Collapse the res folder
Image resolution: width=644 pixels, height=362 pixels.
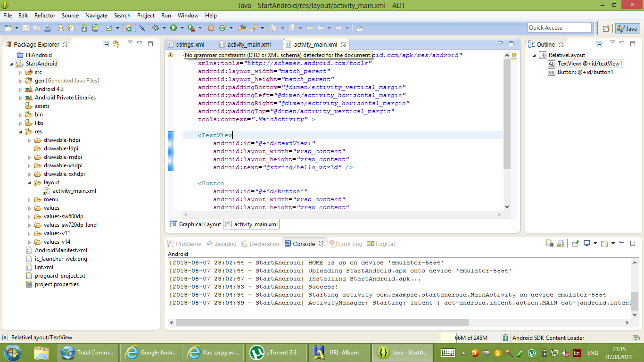(21, 132)
